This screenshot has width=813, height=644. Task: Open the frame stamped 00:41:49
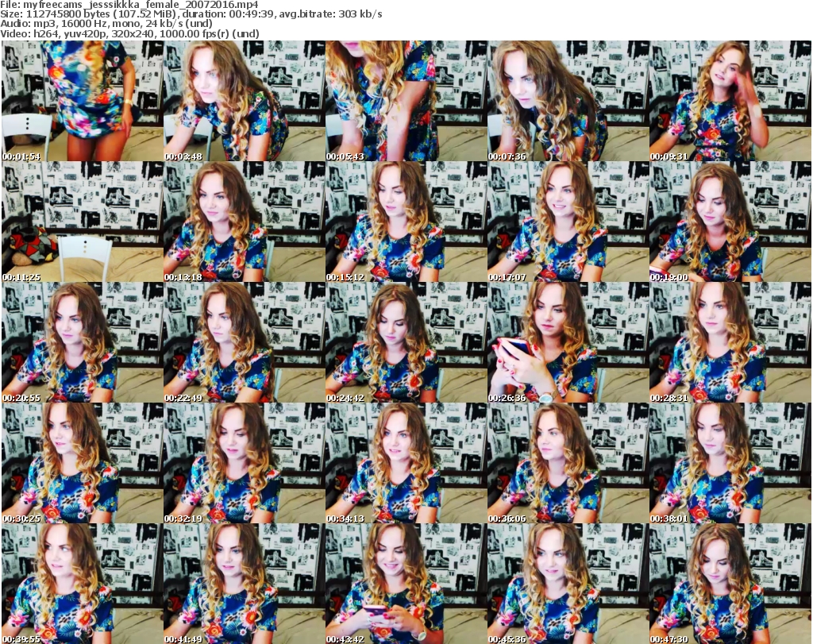244,584
